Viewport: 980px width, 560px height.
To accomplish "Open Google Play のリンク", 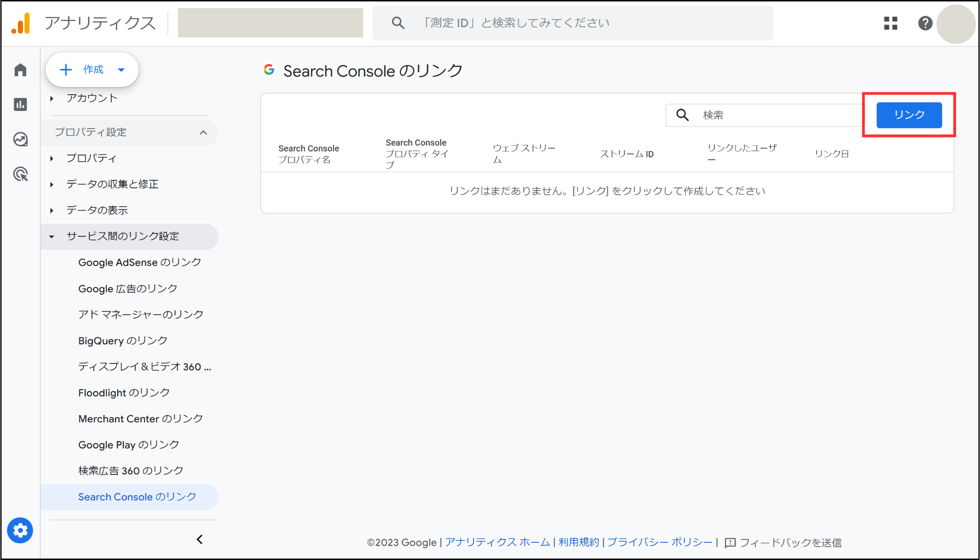I will pyautogui.click(x=129, y=445).
